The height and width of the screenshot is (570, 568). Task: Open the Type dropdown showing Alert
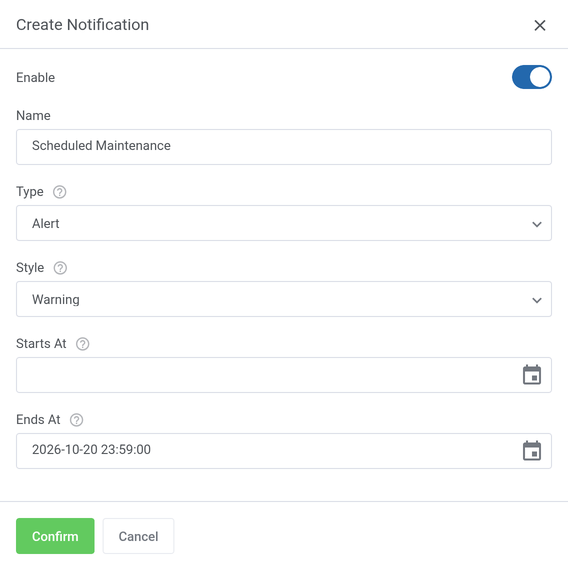(x=284, y=223)
